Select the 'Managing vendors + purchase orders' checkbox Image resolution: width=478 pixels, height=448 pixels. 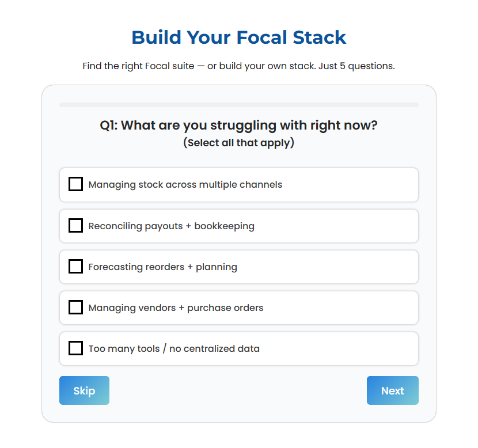click(75, 307)
